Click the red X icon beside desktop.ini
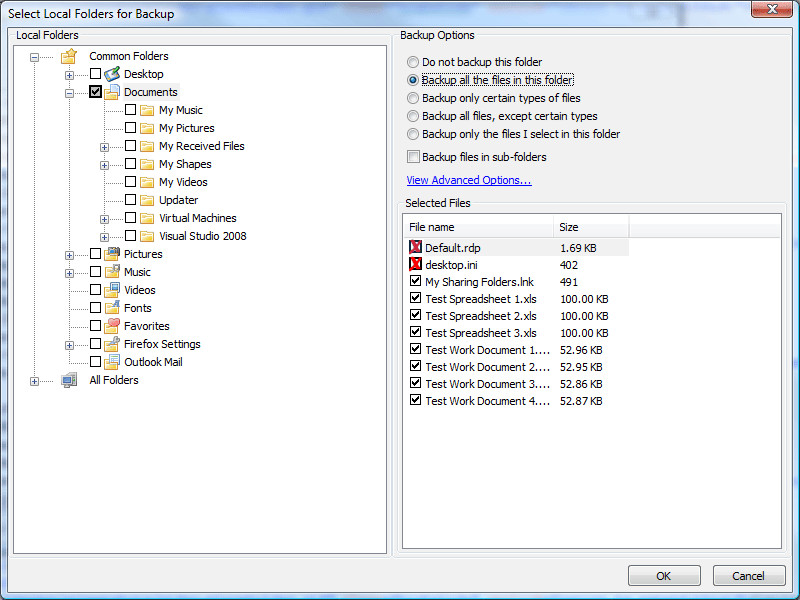The height and width of the screenshot is (600, 800). pyautogui.click(x=415, y=264)
